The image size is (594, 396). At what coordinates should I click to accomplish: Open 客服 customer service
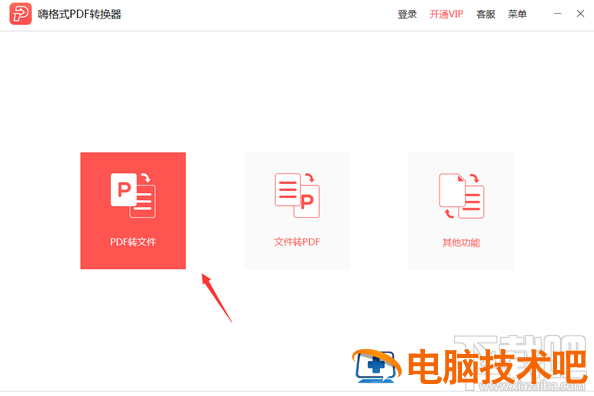click(486, 14)
